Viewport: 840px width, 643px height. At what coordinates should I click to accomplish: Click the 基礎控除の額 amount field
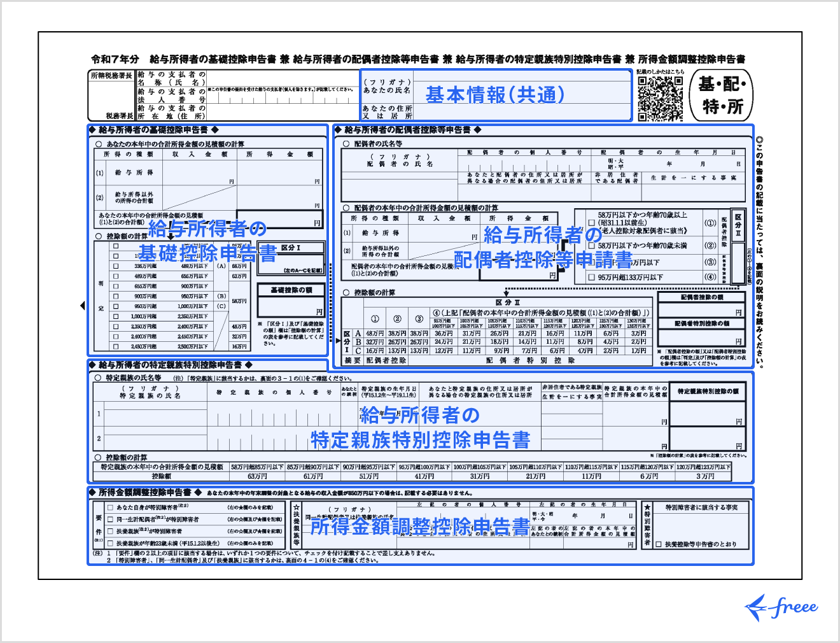pyautogui.click(x=291, y=307)
